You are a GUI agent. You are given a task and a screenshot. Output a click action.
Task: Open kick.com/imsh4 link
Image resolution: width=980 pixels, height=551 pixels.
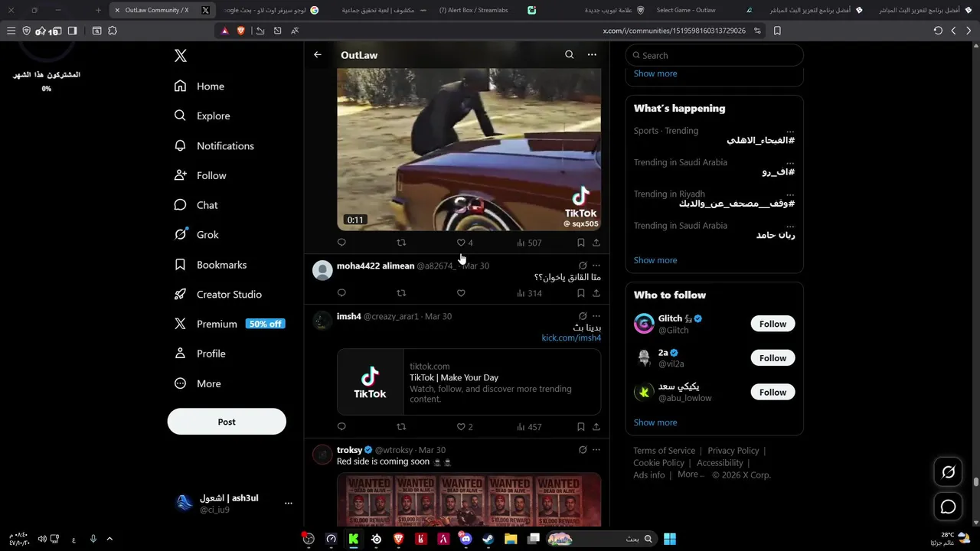click(x=571, y=338)
